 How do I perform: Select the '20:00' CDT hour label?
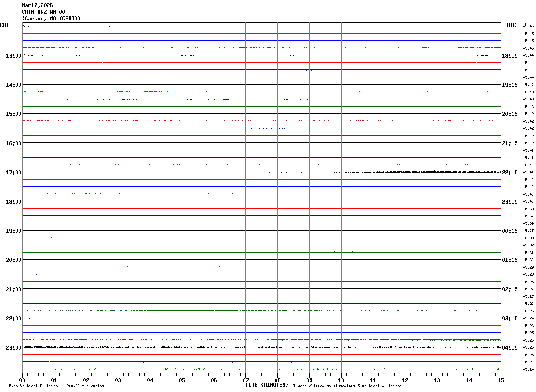point(14,260)
